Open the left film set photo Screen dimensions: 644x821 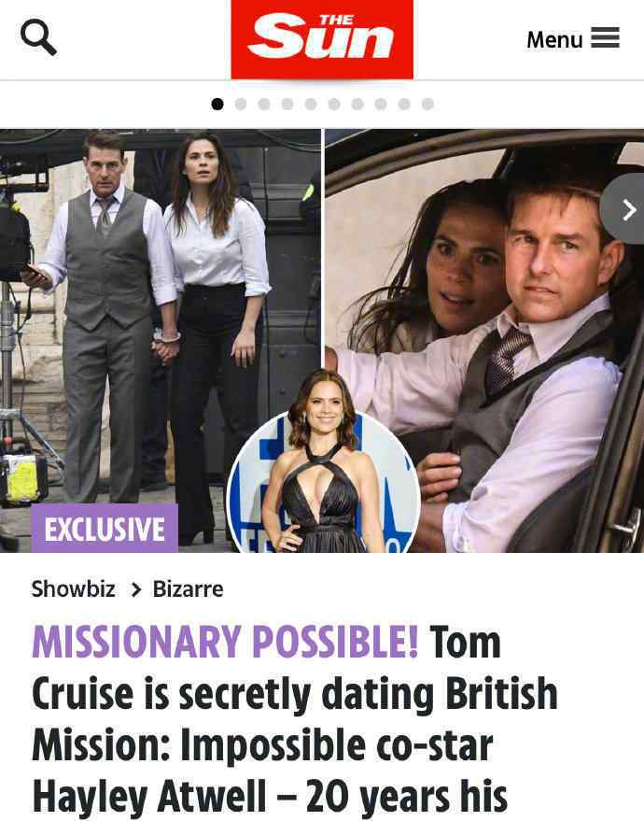161,340
